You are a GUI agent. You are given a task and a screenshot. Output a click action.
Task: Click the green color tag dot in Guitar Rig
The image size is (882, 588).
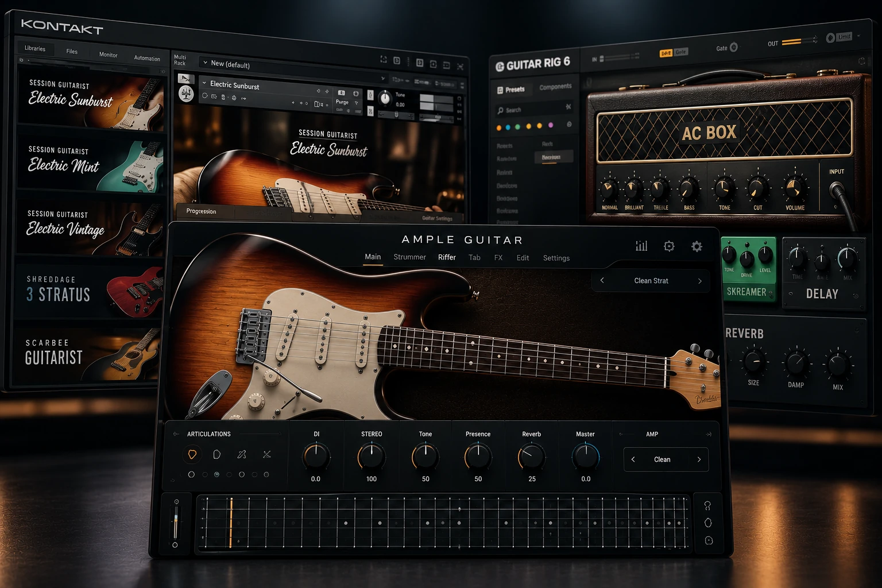(x=517, y=127)
